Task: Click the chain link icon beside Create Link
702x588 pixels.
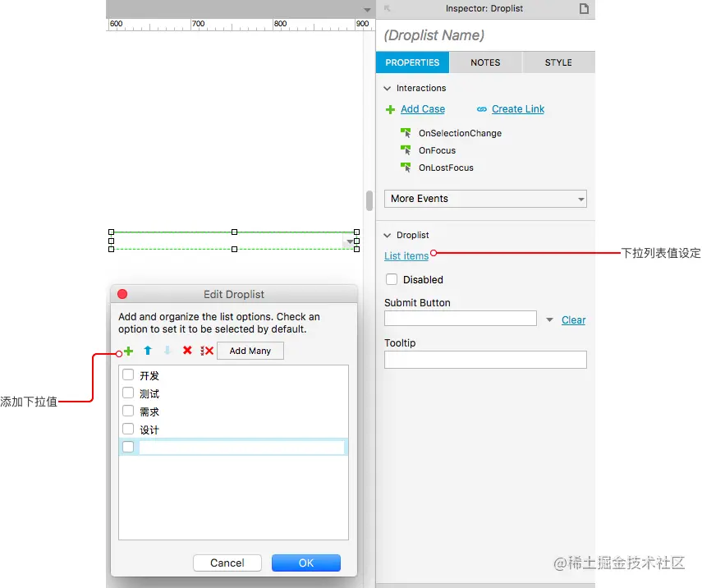Action: pos(482,109)
